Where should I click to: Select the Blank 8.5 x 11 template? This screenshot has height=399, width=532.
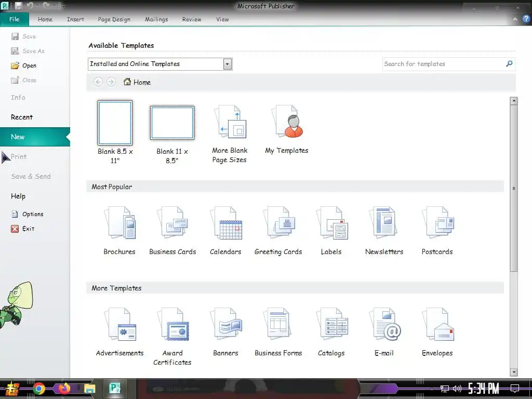tap(115, 132)
